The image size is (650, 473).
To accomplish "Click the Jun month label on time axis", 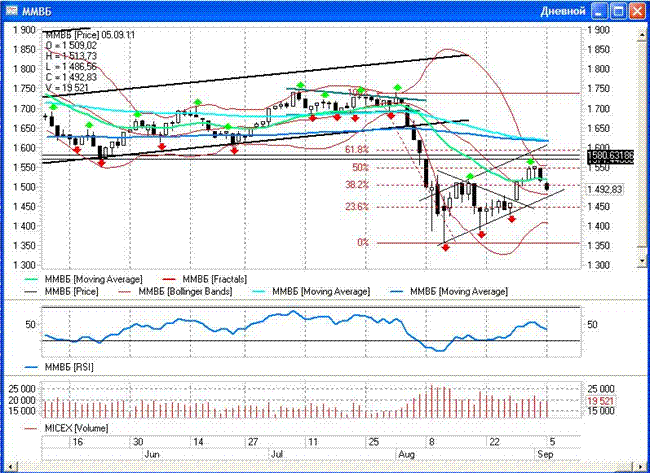I will 152,454.
